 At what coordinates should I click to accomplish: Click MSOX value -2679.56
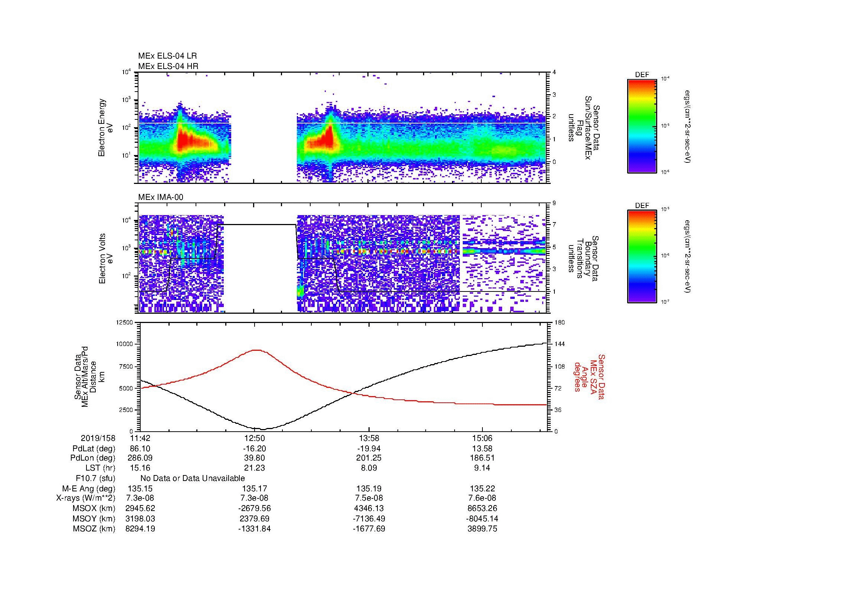click(x=255, y=509)
